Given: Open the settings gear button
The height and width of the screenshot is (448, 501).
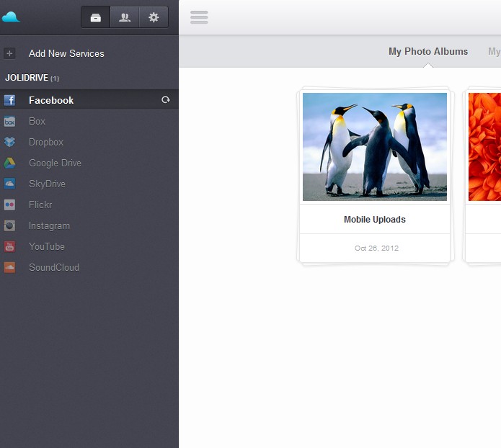Looking at the screenshot, I should click(154, 17).
